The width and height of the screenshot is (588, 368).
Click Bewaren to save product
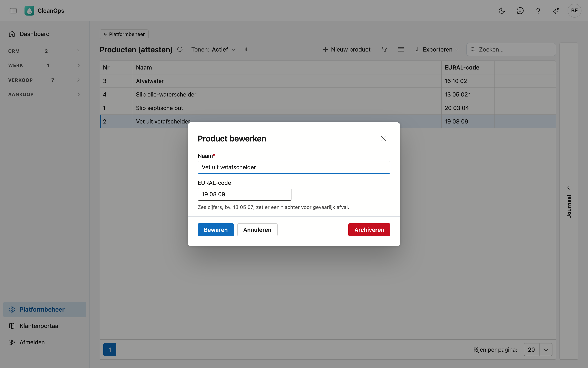click(x=216, y=230)
